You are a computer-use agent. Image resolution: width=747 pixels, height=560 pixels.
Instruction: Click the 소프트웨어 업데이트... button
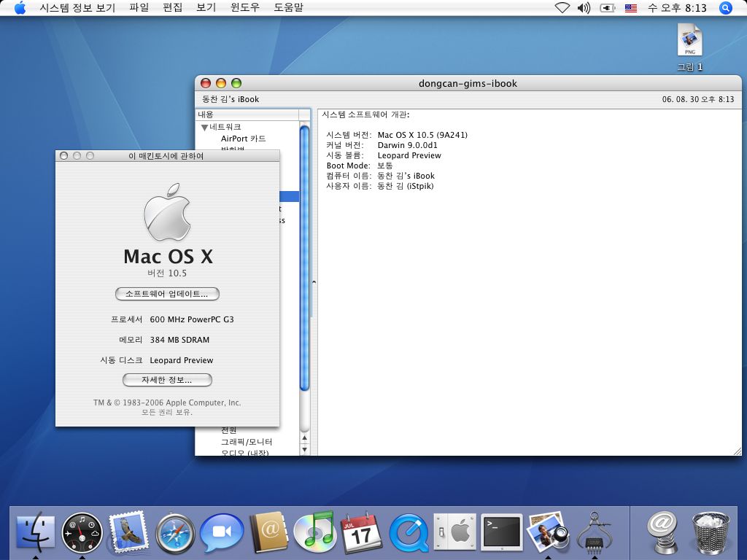pos(167,294)
